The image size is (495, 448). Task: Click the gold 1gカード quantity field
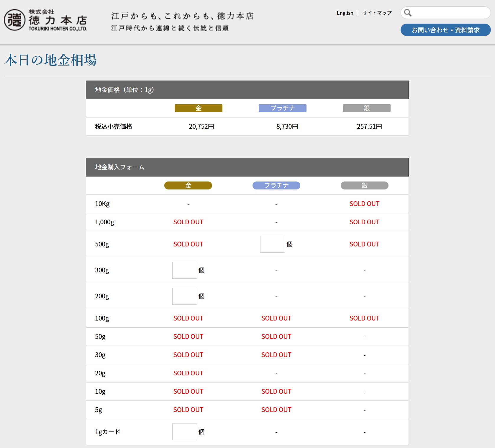[184, 432]
